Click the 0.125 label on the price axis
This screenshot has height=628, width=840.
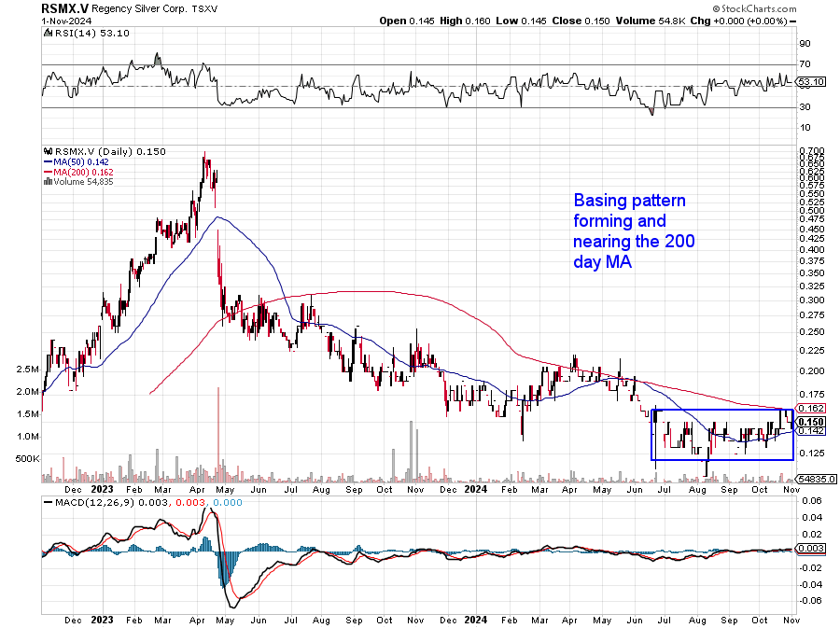click(x=811, y=454)
